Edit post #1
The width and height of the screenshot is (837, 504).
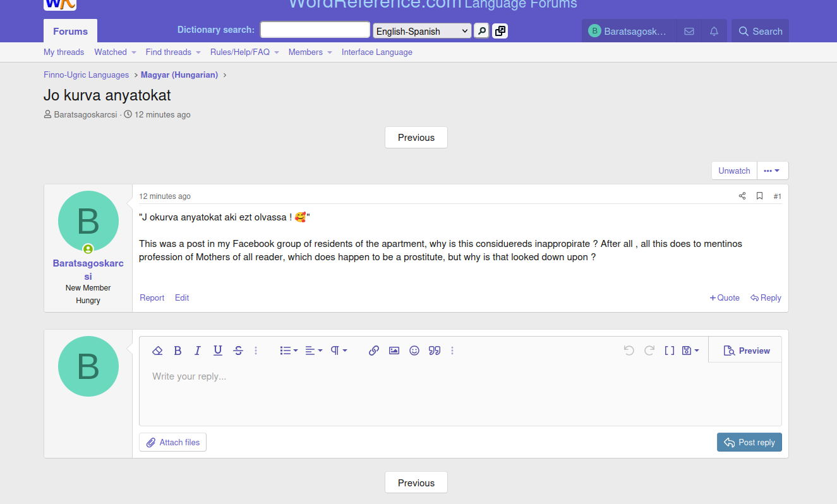182,298
